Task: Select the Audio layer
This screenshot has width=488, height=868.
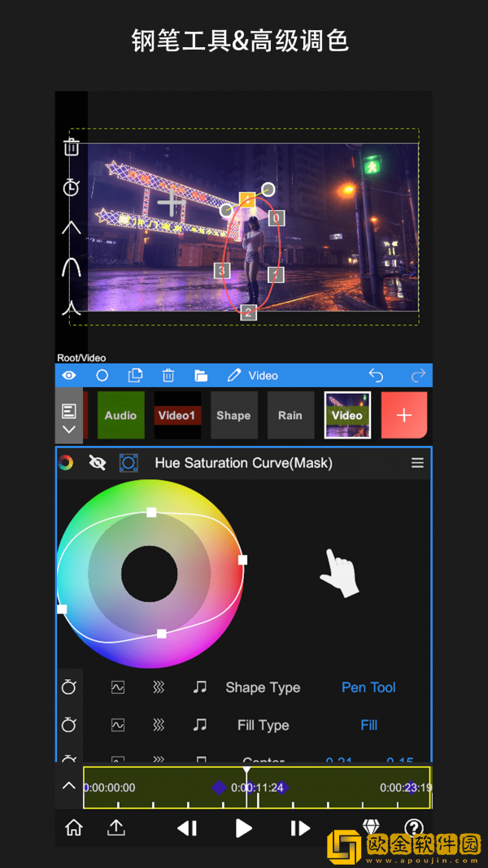Action: (120, 415)
